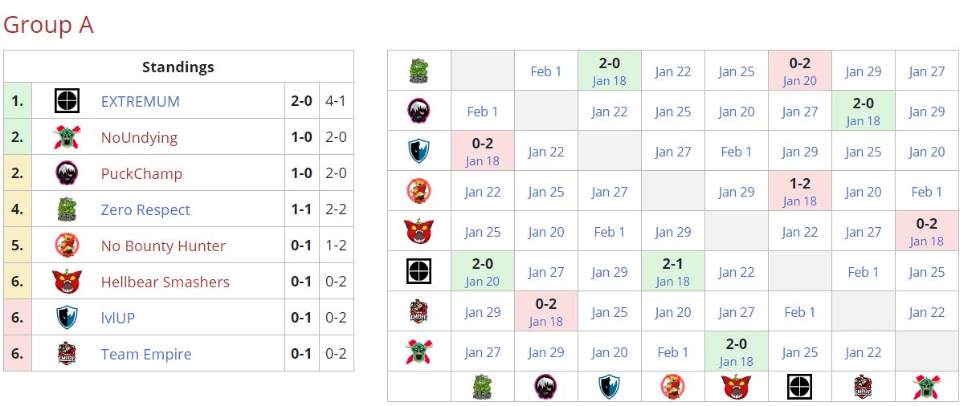Click the EXTREMUM logo in the Standings table

pos(66,101)
